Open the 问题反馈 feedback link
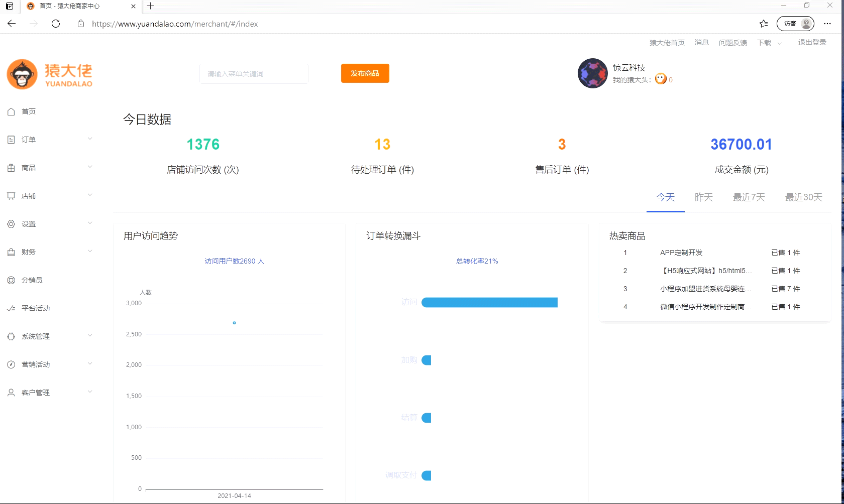This screenshot has width=844, height=504. 732,43
